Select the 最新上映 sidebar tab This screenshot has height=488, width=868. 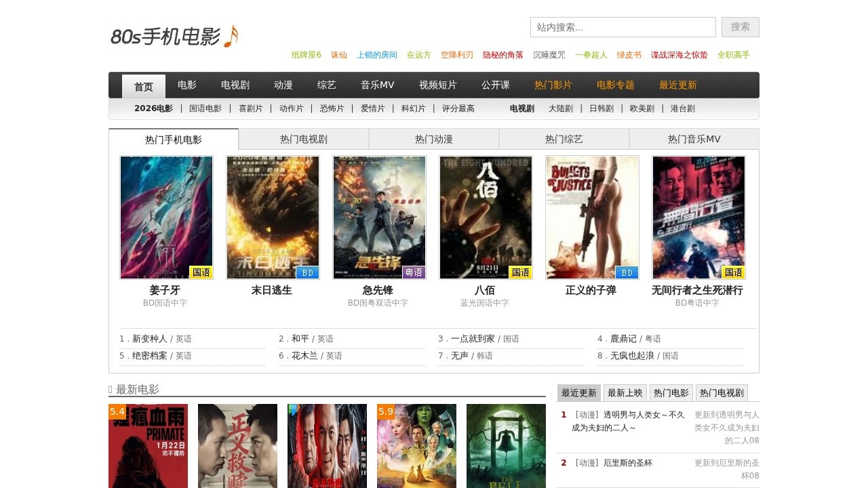(x=625, y=393)
